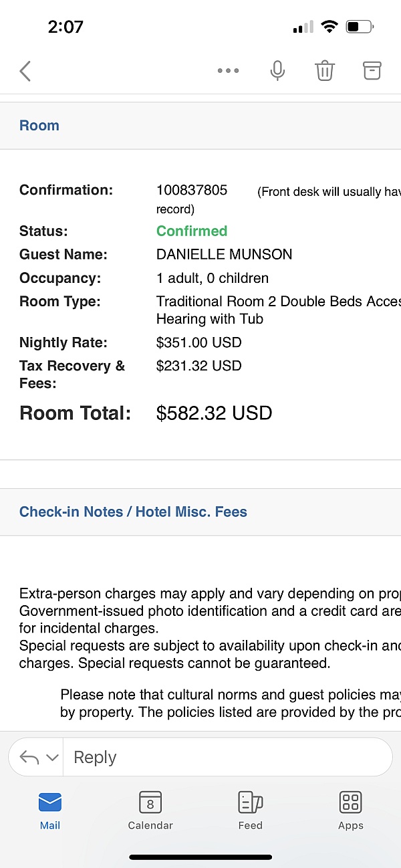Tap the Room Total $582.32 USD amount
Screen dimensions: 401x868
214,413
